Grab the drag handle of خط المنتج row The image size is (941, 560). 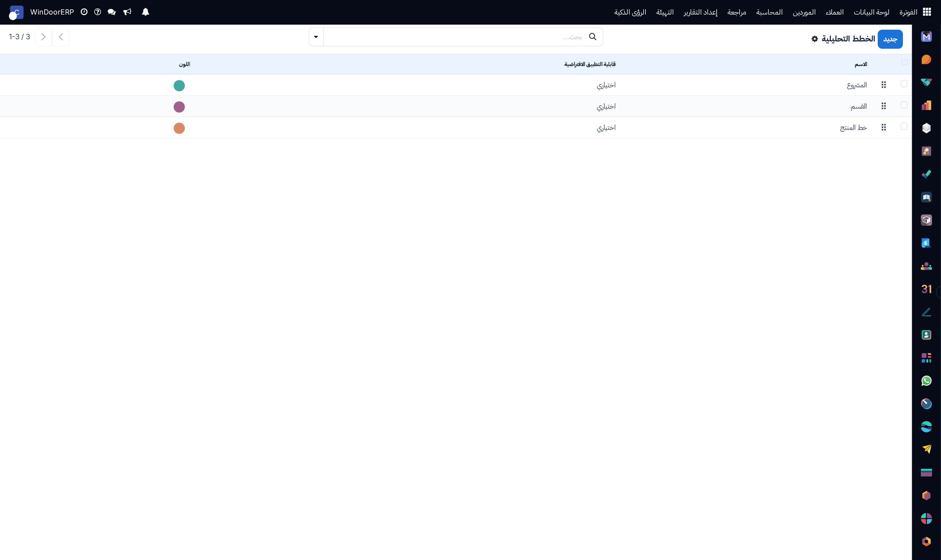(884, 128)
